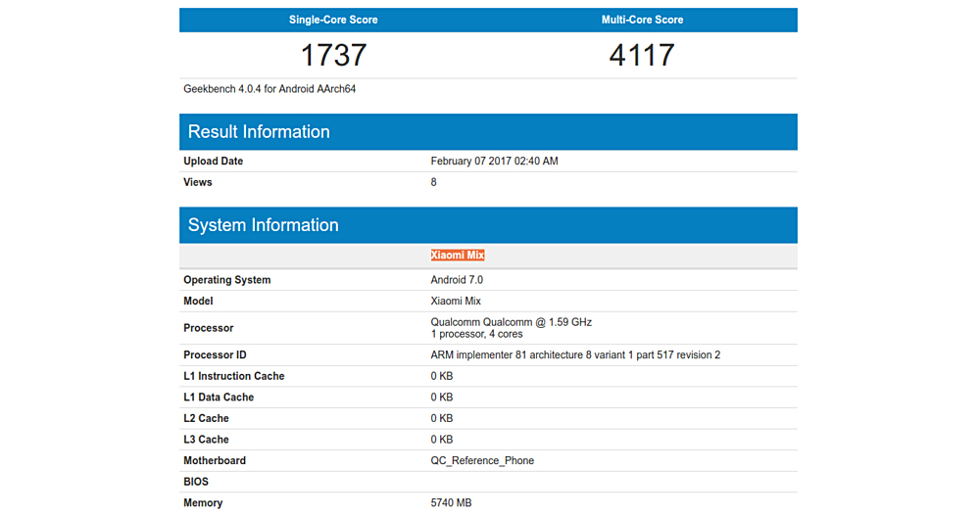Click the Geekbench 4.0.4 for Android AArch64 text
This screenshot has width=980, height=516.
click(269, 89)
